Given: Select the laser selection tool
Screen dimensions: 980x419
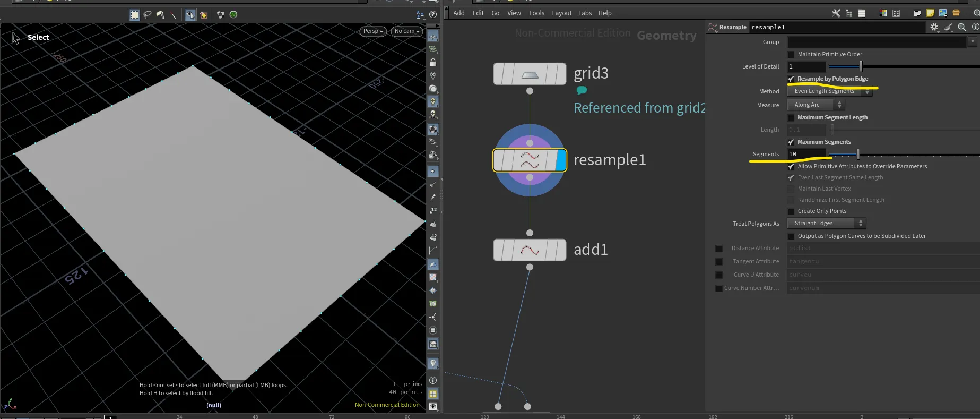Looking at the screenshot, I should tap(173, 15).
